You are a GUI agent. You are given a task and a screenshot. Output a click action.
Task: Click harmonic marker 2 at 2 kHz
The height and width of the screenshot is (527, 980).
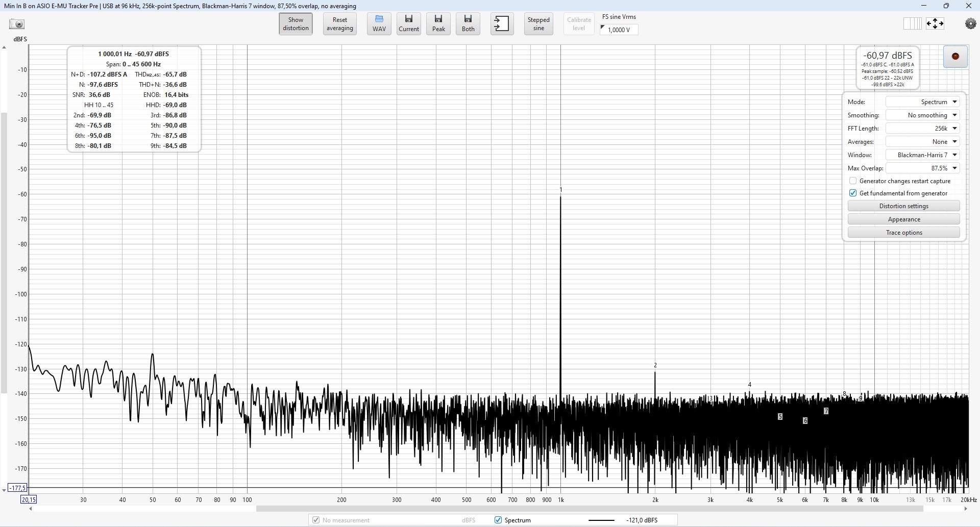pyautogui.click(x=655, y=365)
